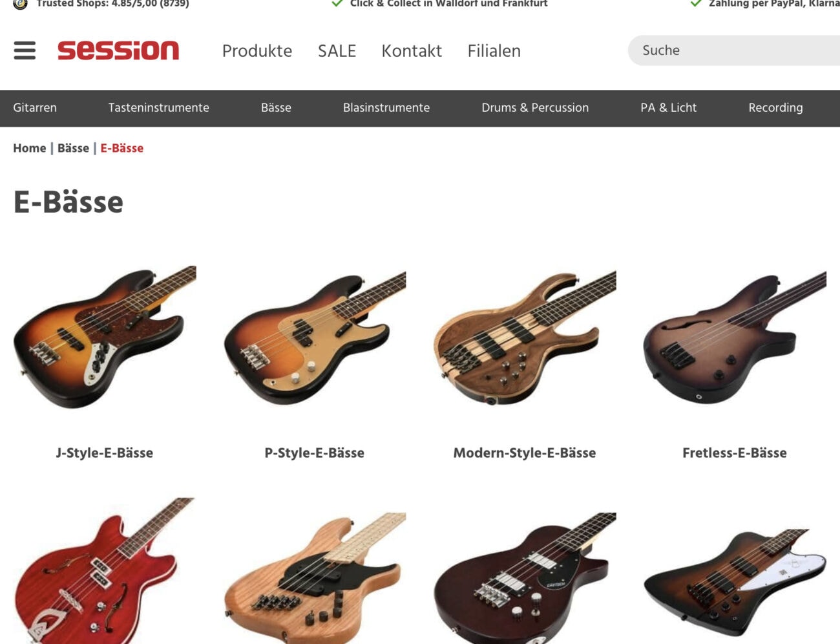This screenshot has width=840, height=644.
Task: Open the P-Style bass guitar image
Action: (315, 338)
